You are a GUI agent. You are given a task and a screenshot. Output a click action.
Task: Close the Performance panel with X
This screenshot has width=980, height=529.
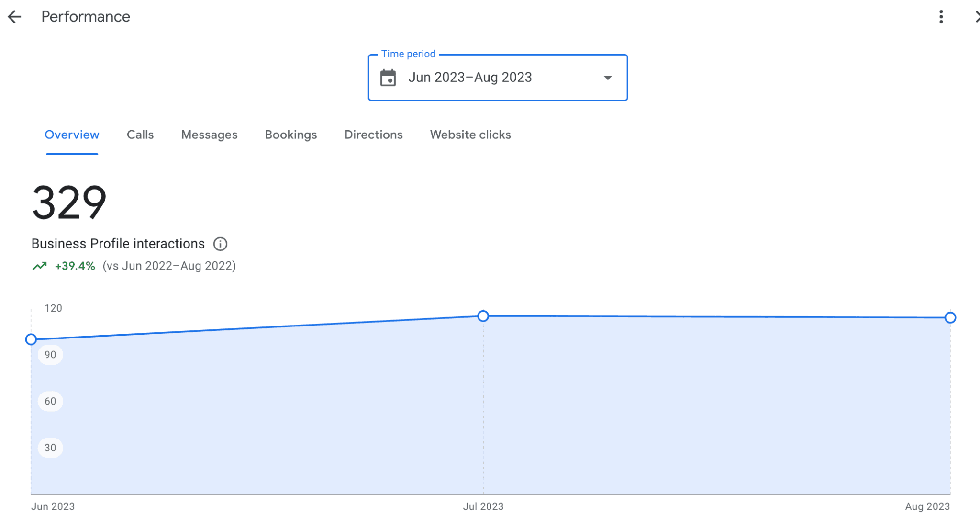pyautogui.click(x=976, y=17)
